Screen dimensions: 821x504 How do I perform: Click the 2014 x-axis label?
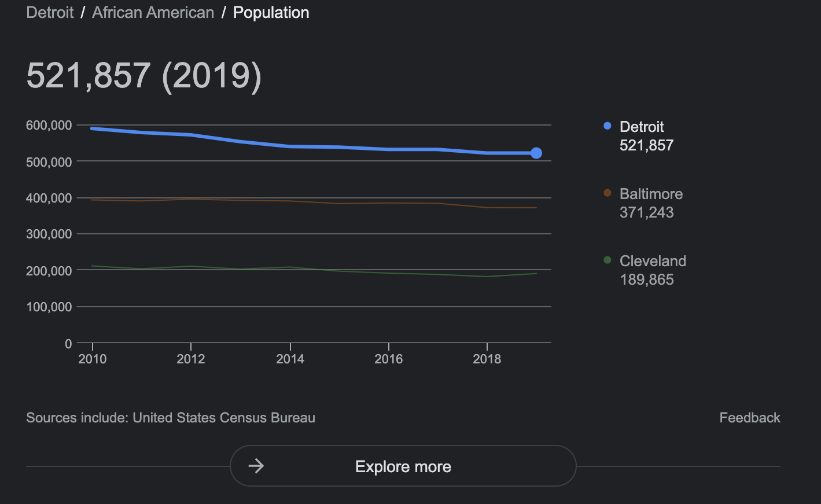click(x=290, y=359)
